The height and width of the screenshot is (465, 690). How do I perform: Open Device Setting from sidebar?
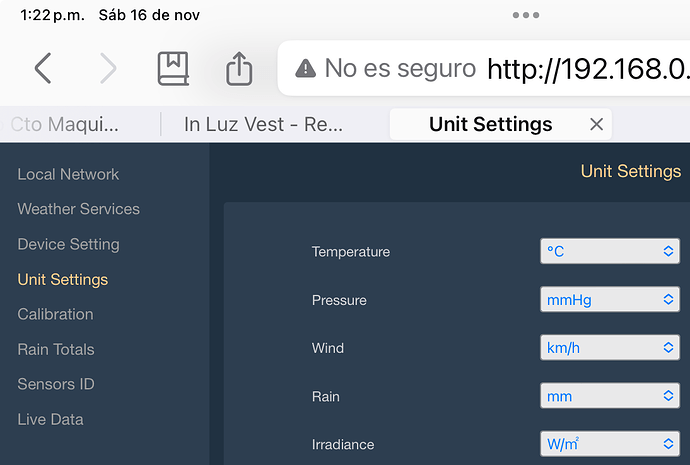coord(68,244)
